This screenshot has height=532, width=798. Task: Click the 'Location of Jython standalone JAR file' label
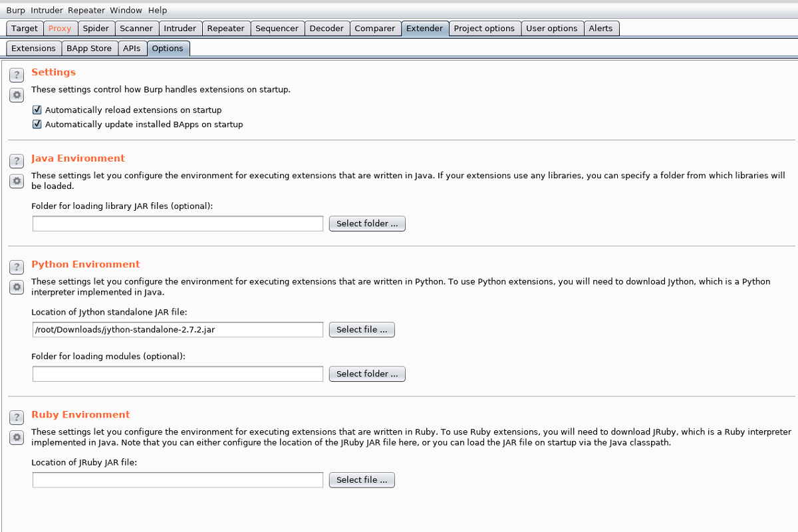110,312
